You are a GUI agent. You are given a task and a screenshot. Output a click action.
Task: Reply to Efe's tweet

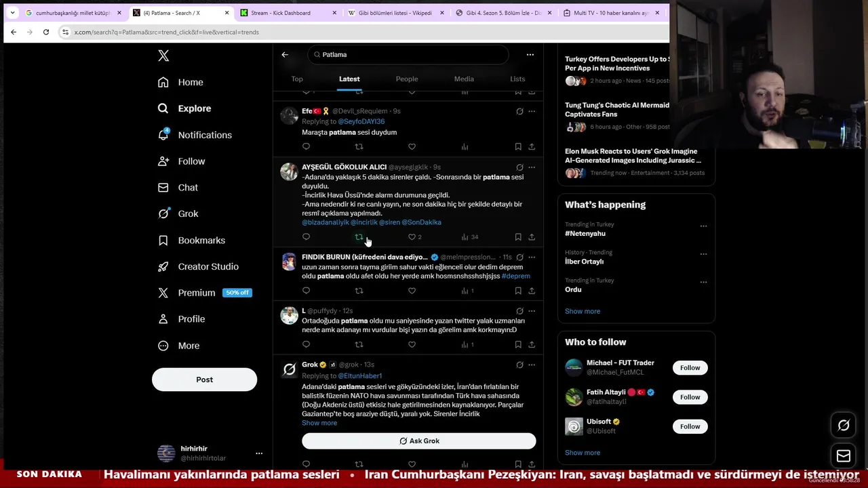(307, 146)
